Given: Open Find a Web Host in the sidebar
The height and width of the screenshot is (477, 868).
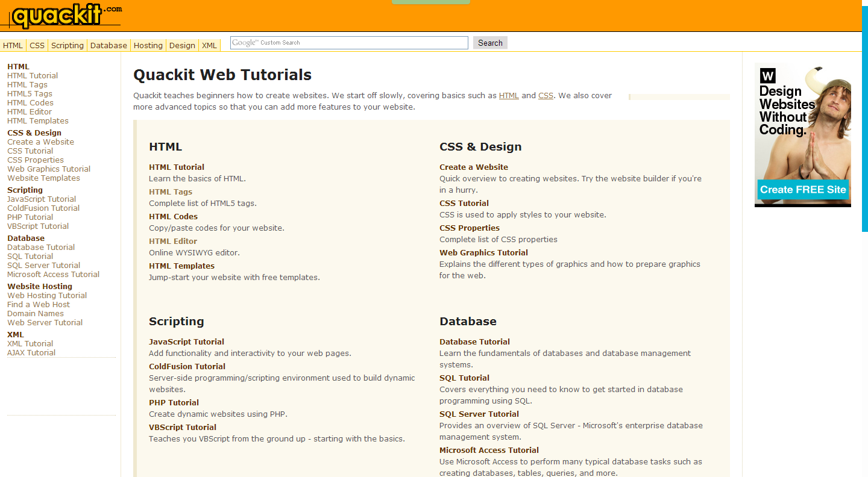Looking at the screenshot, I should coord(39,305).
